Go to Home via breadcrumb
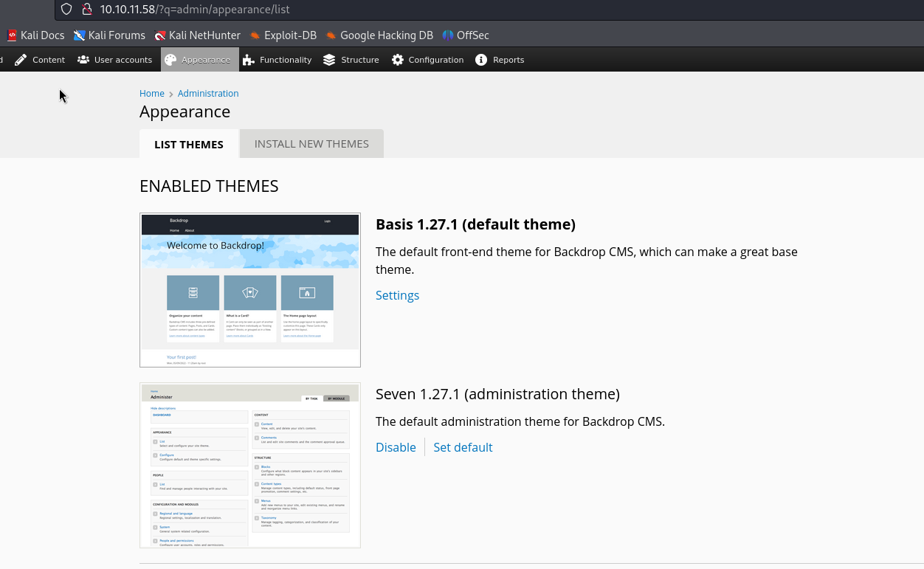This screenshot has height=569, width=924. 152,94
